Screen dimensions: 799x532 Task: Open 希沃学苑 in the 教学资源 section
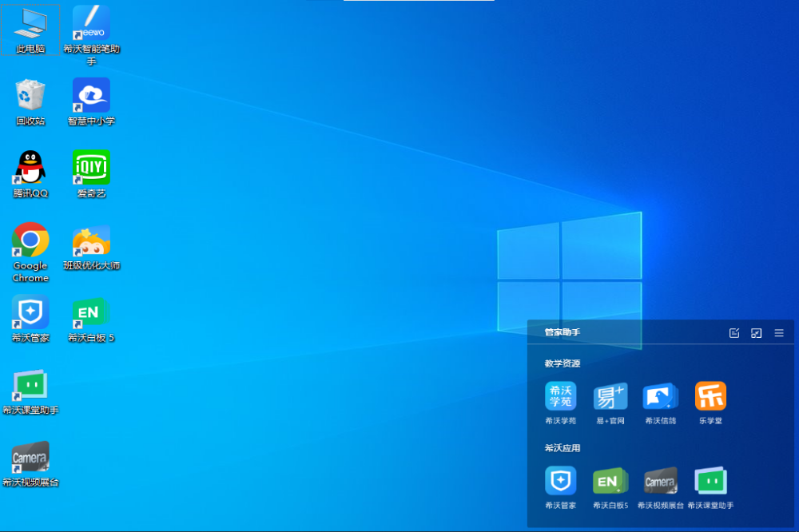561,403
